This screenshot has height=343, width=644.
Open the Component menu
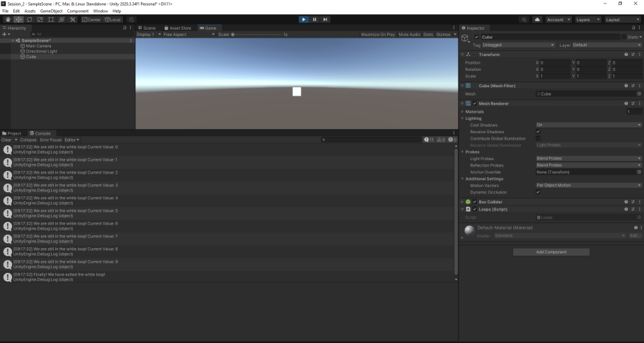(x=78, y=11)
